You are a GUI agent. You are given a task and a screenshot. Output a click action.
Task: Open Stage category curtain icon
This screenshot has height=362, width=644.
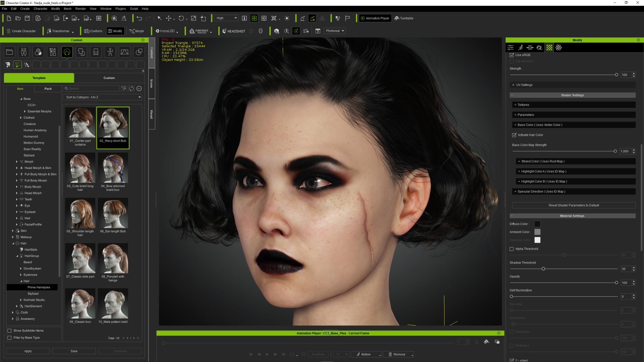(x=125, y=52)
